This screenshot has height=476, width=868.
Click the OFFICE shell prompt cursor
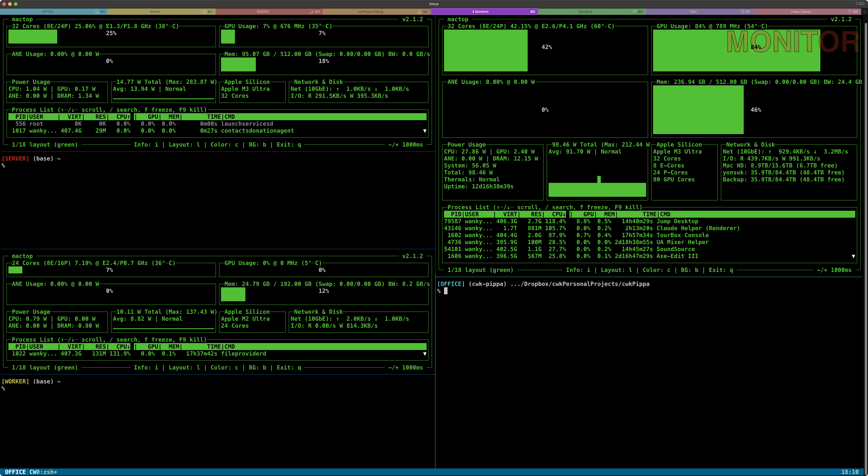[x=446, y=291]
